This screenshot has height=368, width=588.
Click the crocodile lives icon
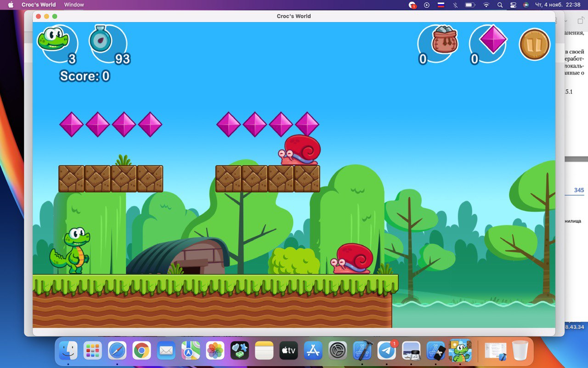pos(53,39)
